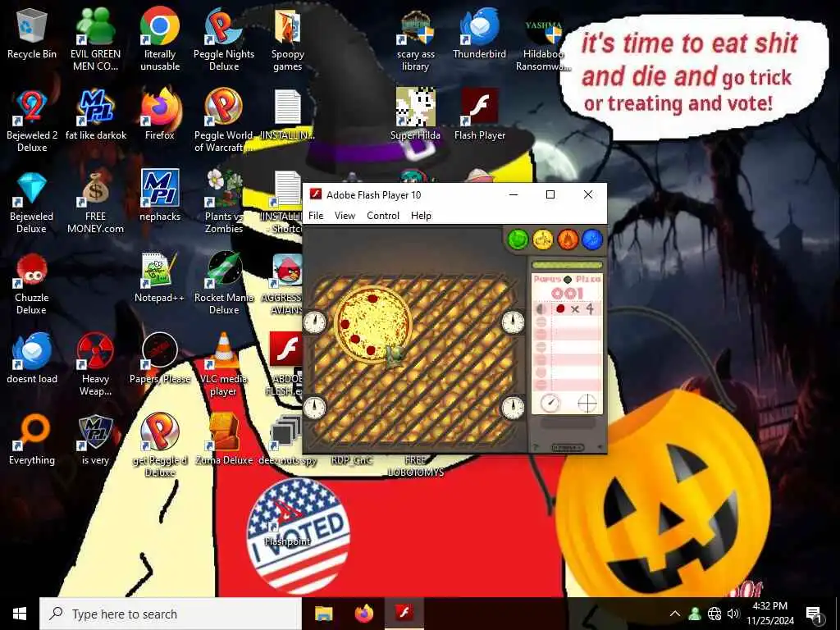The image size is (840, 630).
Task: Select the Rocket Mania Deluxe icon
Action: [x=224, y=284]
